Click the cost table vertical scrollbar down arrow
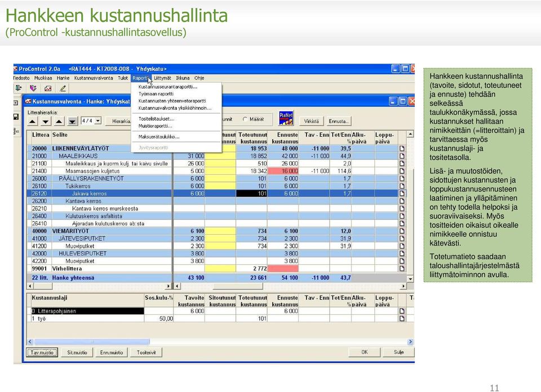This screenshot has height=392, width=541. point(410,279)
